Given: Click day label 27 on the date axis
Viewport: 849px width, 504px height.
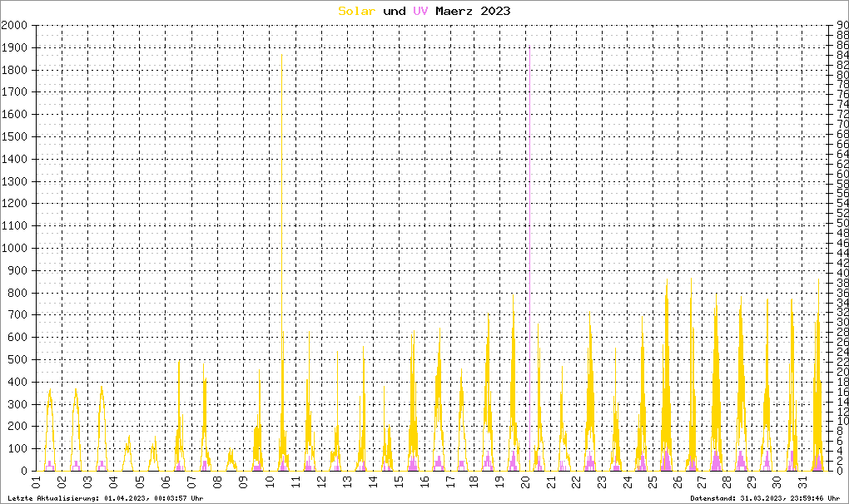Looking at the screenshot, I should pyautogui.click(x=701, y=482).
